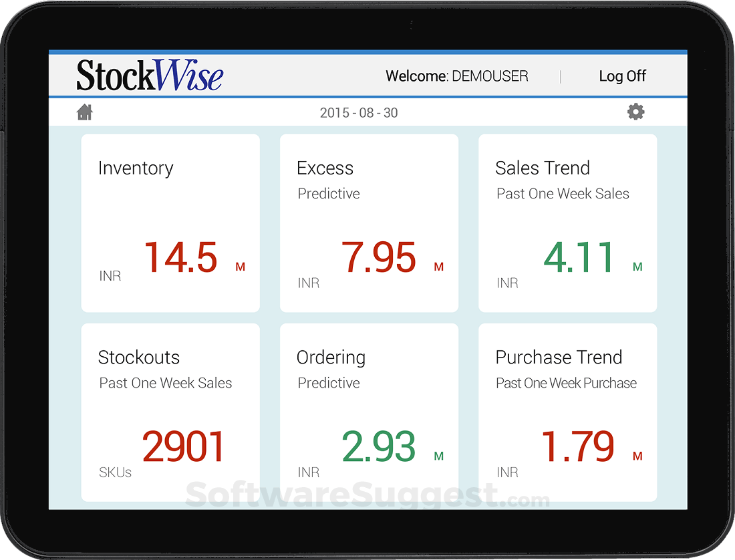Click the Welcome: DEMOUSER text
Viewport: 735px width, 560px height.
coord(457,76)
